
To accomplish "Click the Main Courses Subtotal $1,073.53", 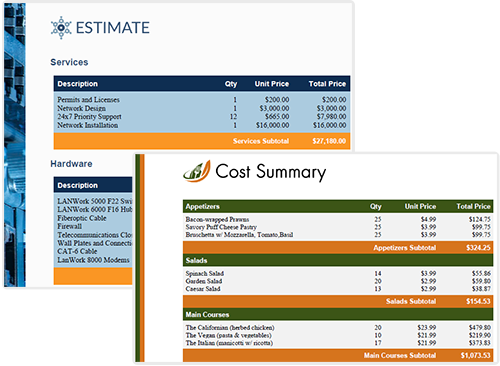I will coord(475,355).
